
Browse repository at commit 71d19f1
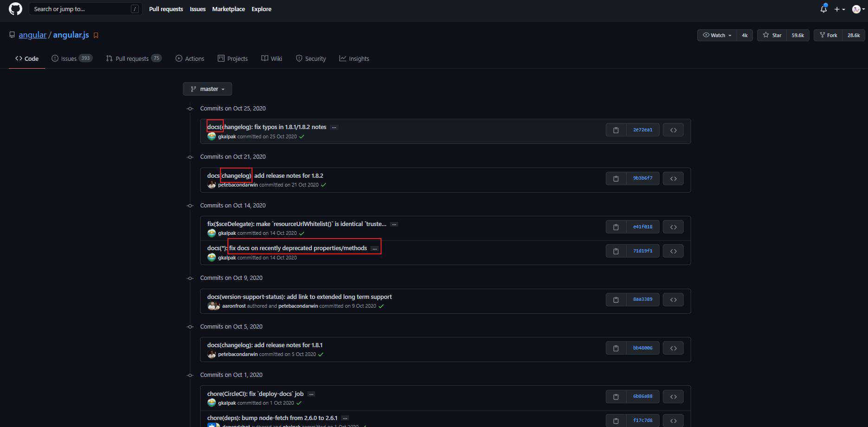click(673, 251)
